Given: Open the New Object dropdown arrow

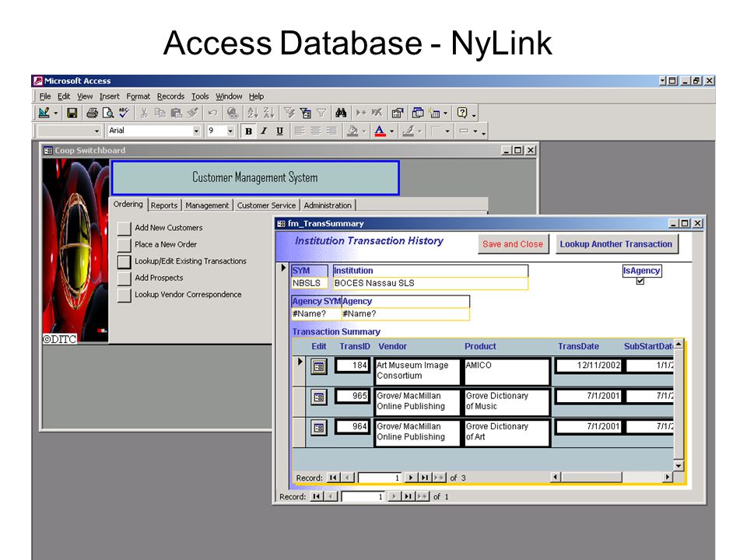Looking at the screenshot, I should click(445, 114).
